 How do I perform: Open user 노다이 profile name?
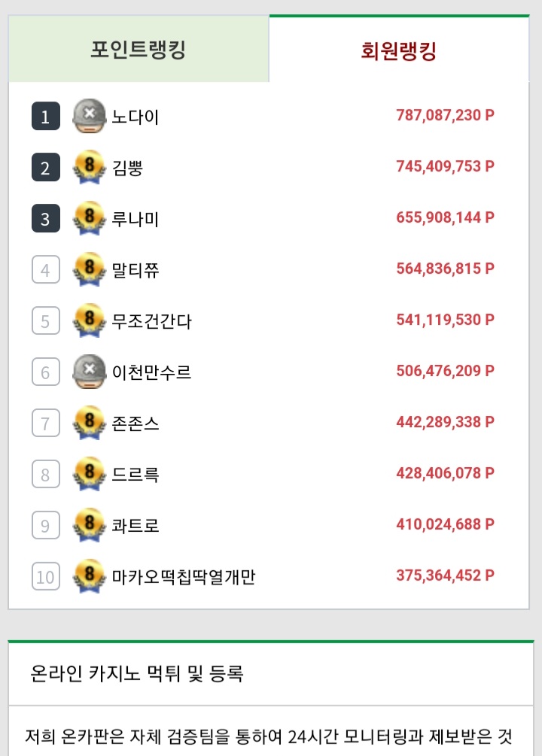click(135, 117)
